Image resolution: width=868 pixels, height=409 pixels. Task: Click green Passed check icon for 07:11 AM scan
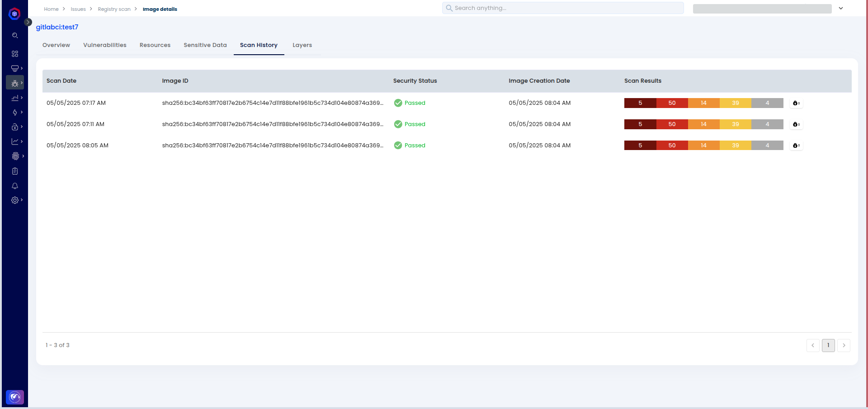tap(398, 124)
